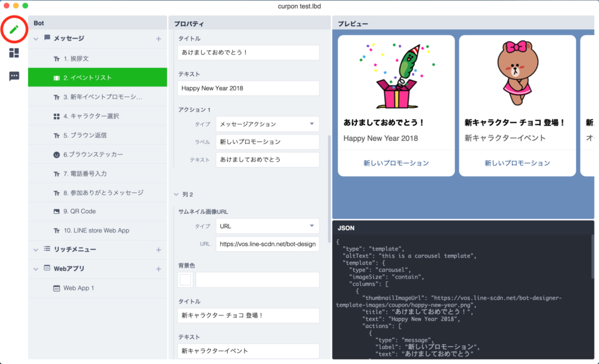The height and width of the screenshot is (364, 599).
Task: Click the window icon next to Webアプリ
Action: (47, 268)
